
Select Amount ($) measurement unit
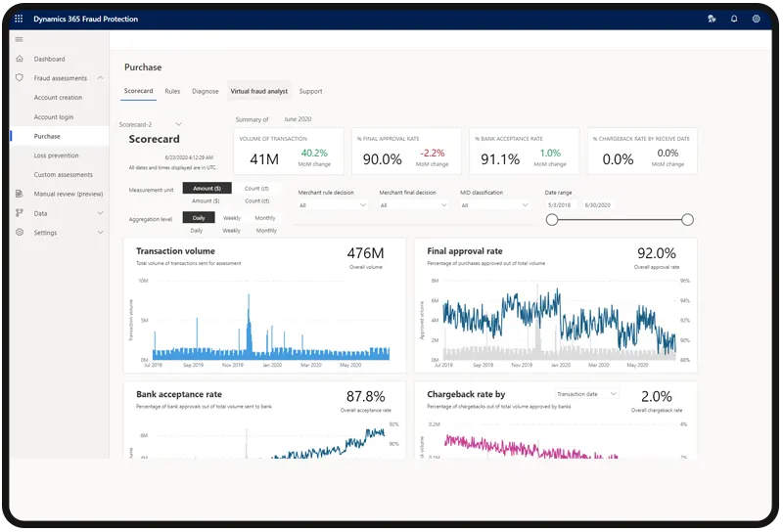click(206, 188)
